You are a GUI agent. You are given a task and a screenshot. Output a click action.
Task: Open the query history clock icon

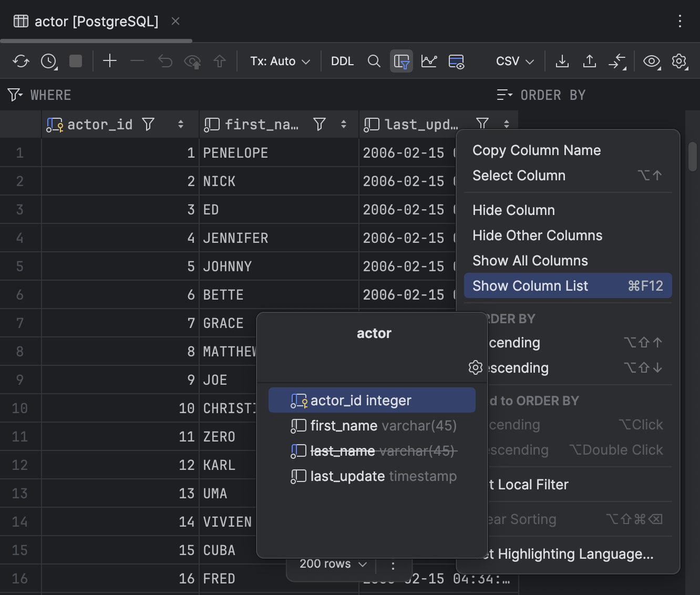click(x=48, y=61)
